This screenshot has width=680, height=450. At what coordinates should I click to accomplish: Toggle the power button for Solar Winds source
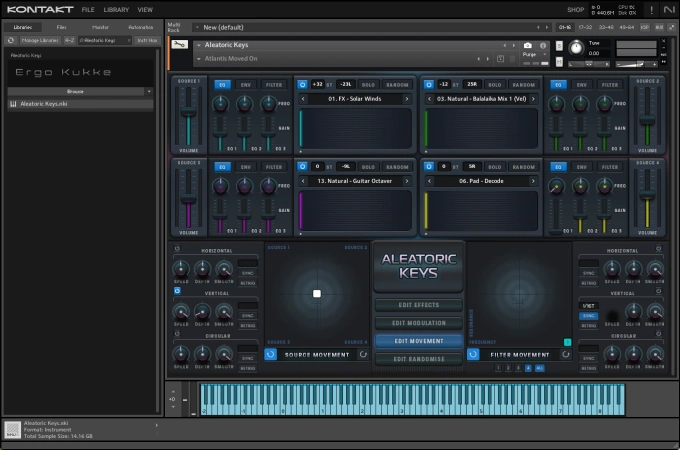pos(303,85)
